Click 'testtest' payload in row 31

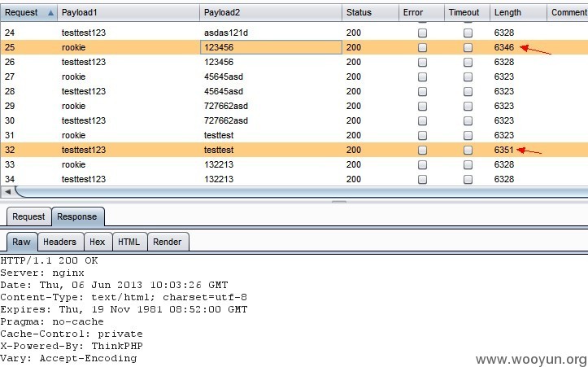pos(219,135)
